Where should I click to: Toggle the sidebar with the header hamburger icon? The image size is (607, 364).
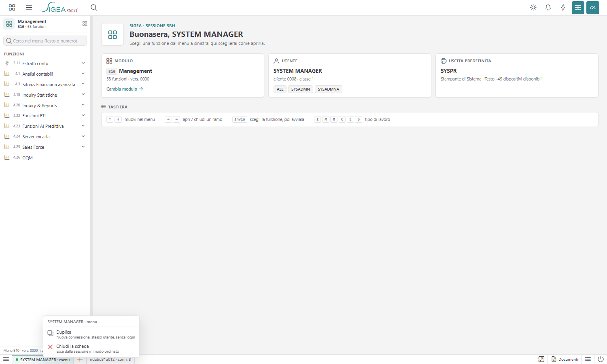pyautogui.click(x=29, y=8)
